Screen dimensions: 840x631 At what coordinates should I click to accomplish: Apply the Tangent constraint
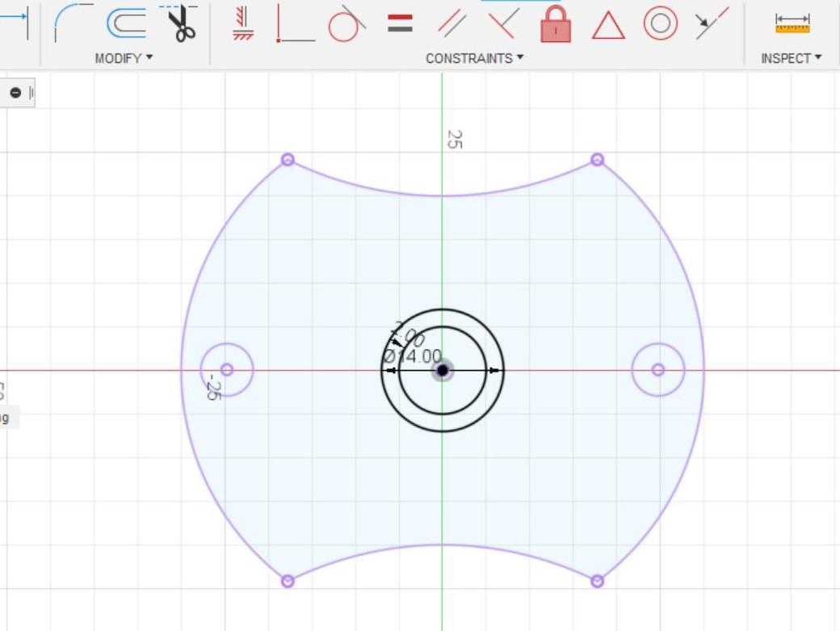[346, 23]
